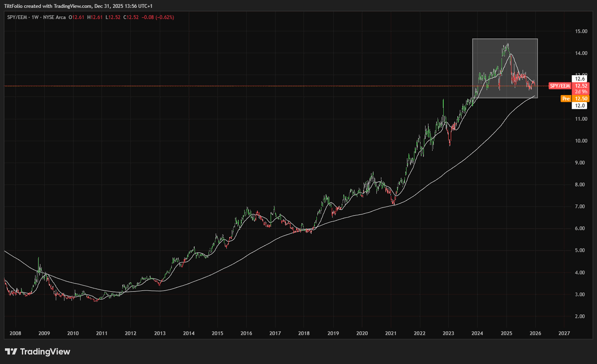597x364 pixels.
Task: Click the 2019 label on time axis
Action: pos(333,334)
